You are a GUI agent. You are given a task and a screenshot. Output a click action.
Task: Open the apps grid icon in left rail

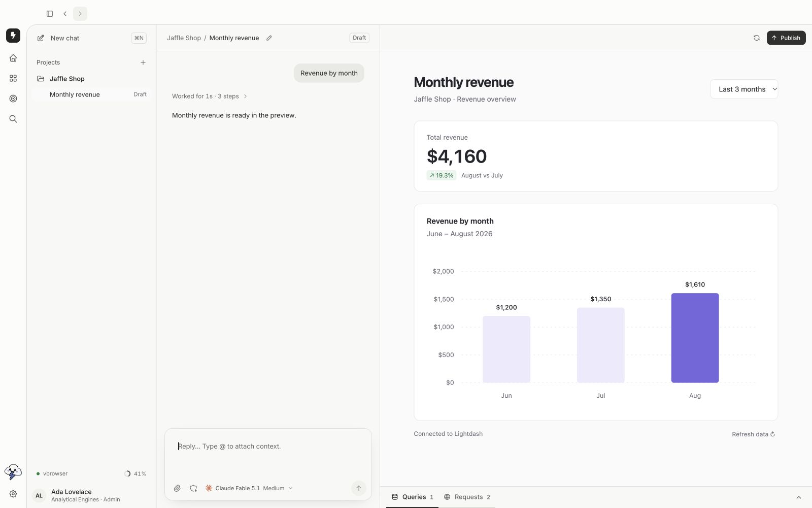[x=13, y=78]
